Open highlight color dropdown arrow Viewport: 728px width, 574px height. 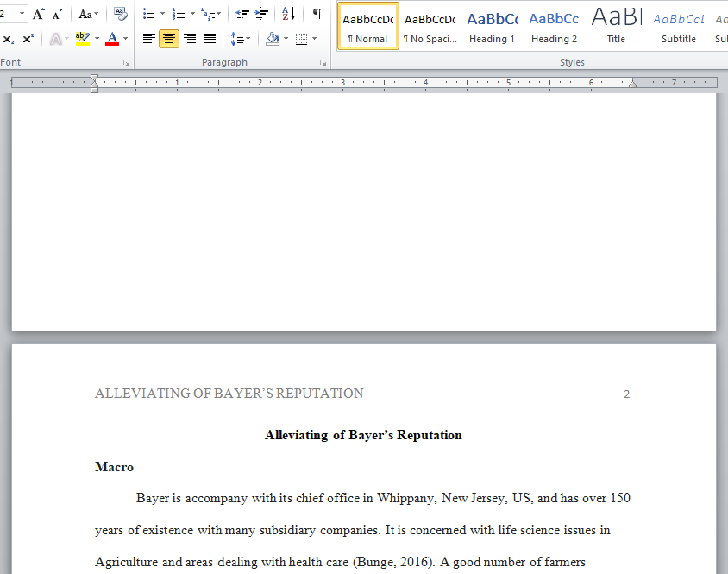tap(97, 39)
